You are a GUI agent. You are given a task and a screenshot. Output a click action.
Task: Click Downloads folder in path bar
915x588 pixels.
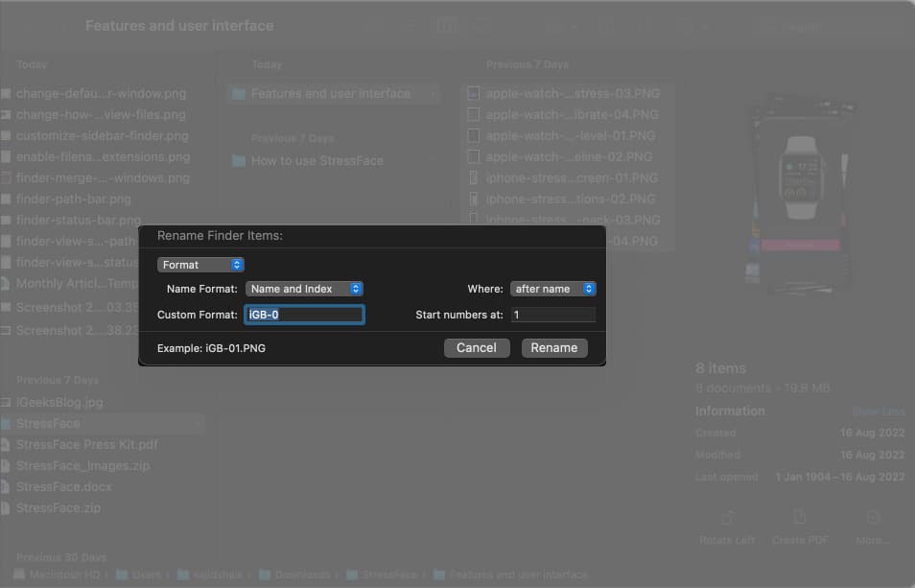click(294, 575)
